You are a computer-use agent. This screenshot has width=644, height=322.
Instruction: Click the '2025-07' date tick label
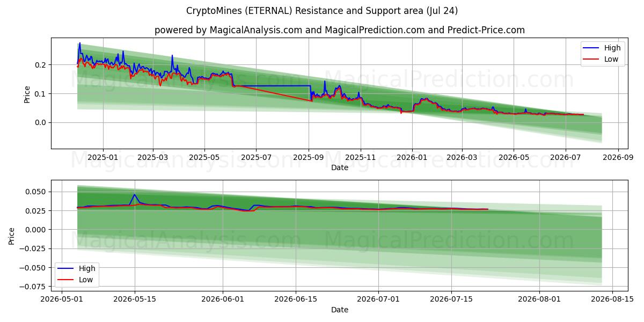click(x=256, y=157)
